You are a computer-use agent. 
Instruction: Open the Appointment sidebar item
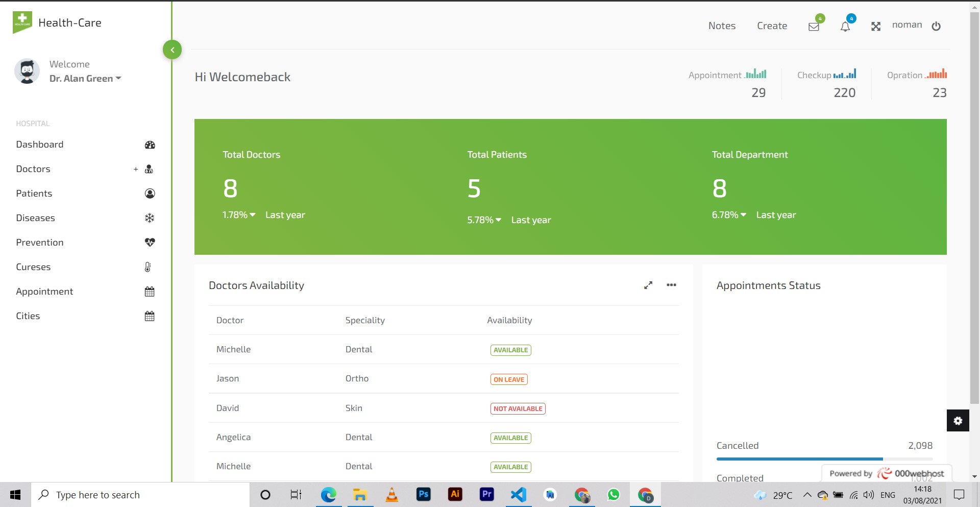coord(44,292)
